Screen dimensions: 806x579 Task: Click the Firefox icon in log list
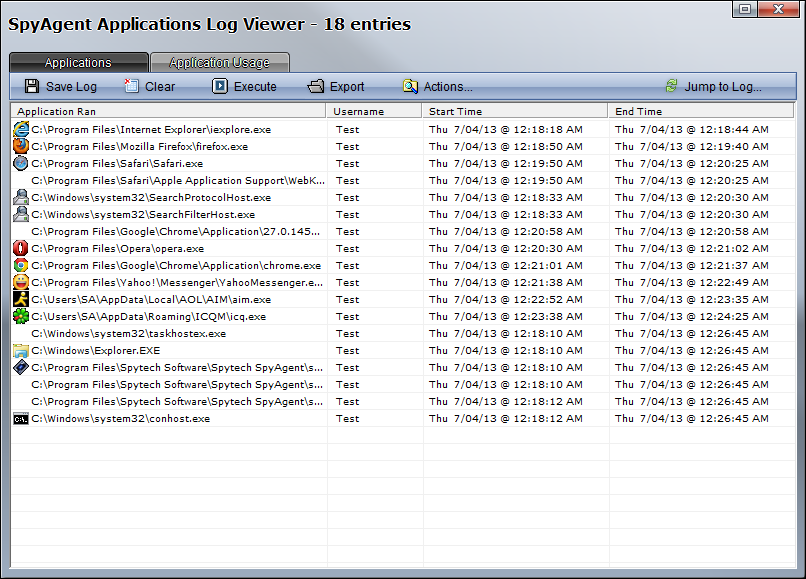(x=20, y=147)
